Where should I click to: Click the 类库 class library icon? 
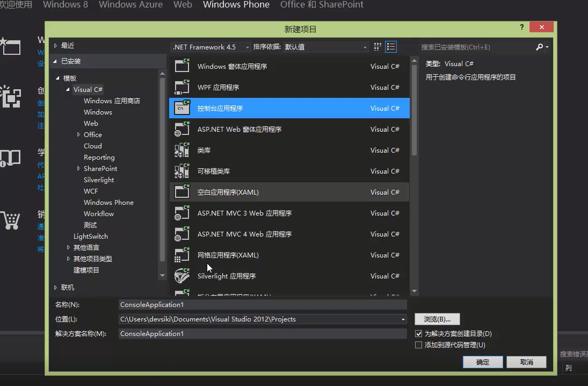click(182, 150)
